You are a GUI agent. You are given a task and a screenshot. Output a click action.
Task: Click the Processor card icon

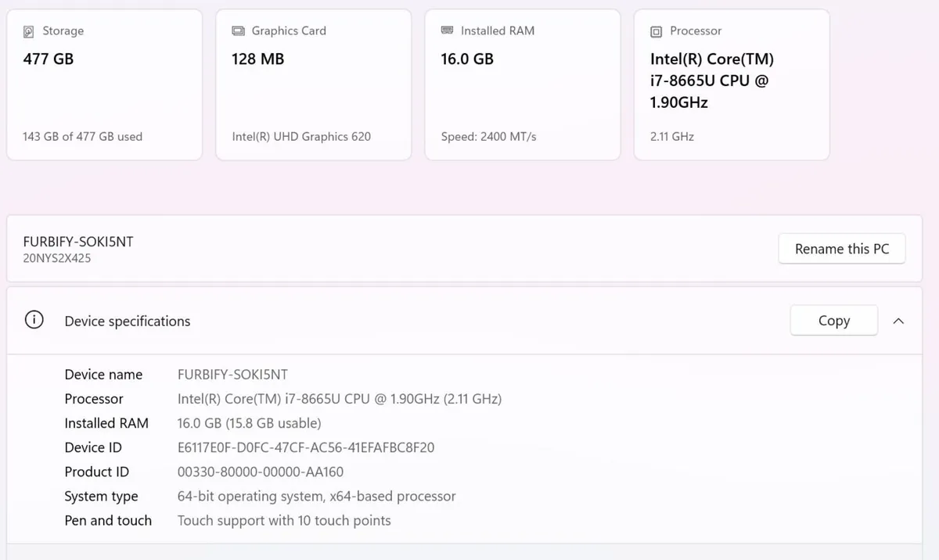[657, 31]
